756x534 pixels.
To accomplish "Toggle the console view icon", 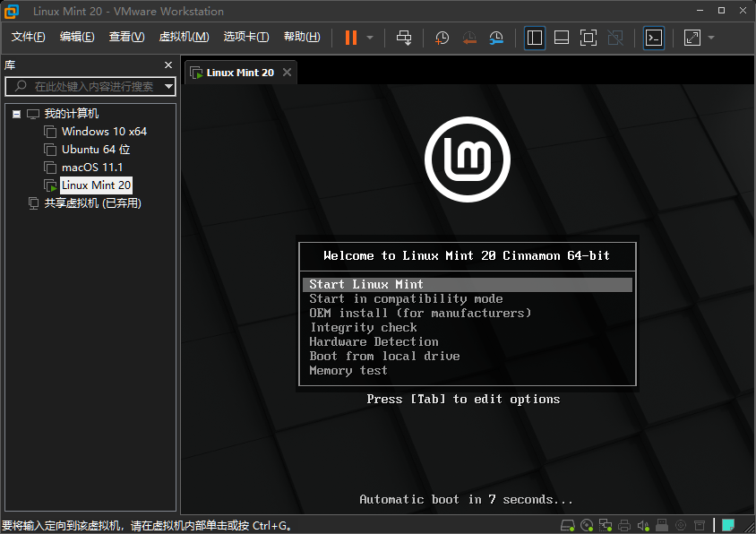I will point(654,38).
